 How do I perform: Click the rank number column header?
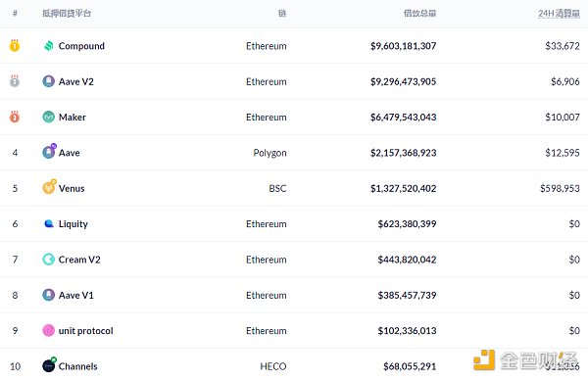coord(15,14)
